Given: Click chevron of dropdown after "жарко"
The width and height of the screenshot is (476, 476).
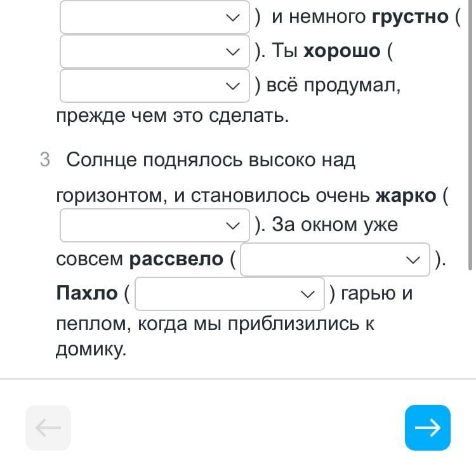Looking at the screenshot, I should (x=232, y=225).
